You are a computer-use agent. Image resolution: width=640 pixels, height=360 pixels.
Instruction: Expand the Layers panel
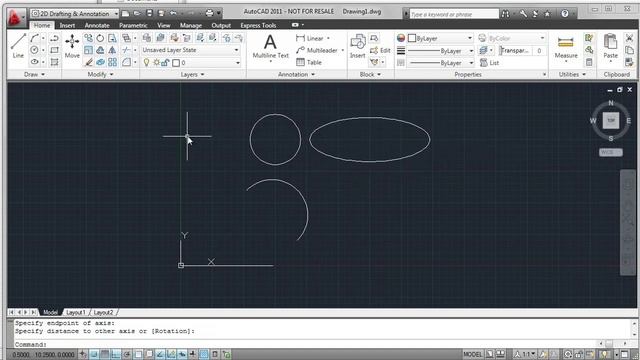(193, 74)
